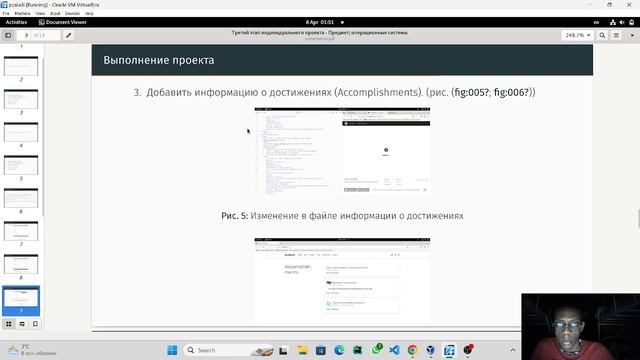Click Figure 5 screenshot image
Screen dimensions: 640x360
coord(342,151)
